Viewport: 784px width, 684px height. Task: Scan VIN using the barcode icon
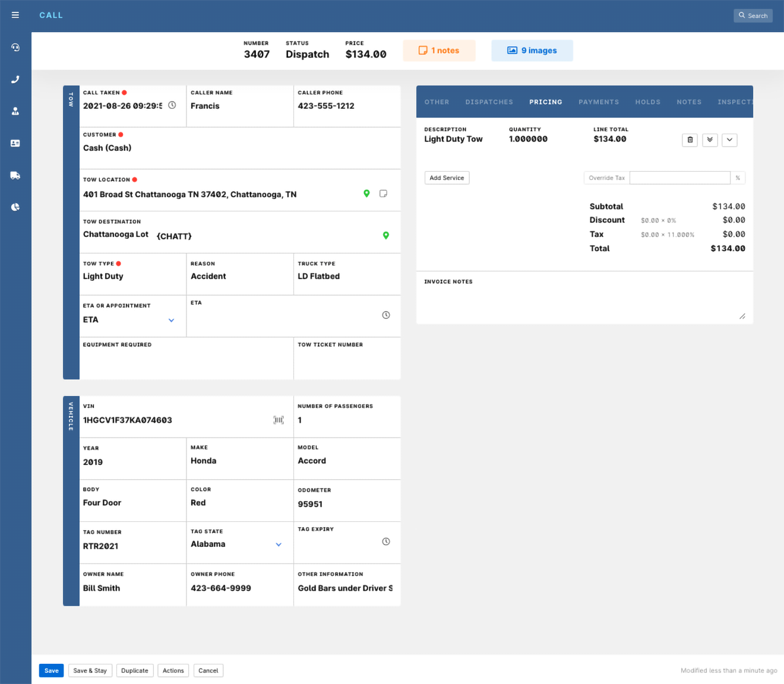[278, 420]
